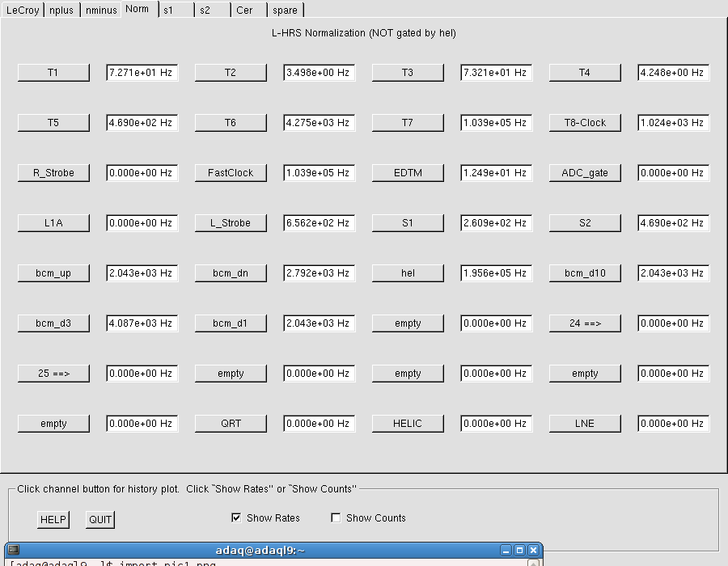This screenshot has height=566, width=728.
Task: Click the QRT channel button
Action: (x=231, y=424)
